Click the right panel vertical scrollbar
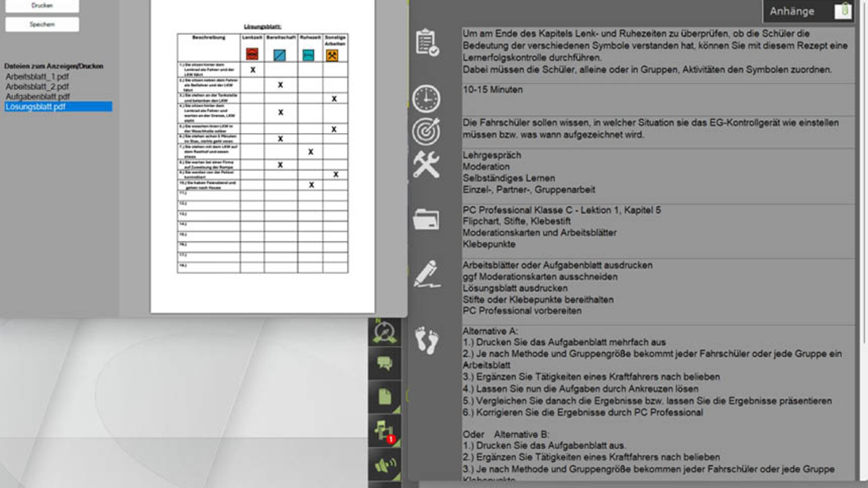 [864, 181]
